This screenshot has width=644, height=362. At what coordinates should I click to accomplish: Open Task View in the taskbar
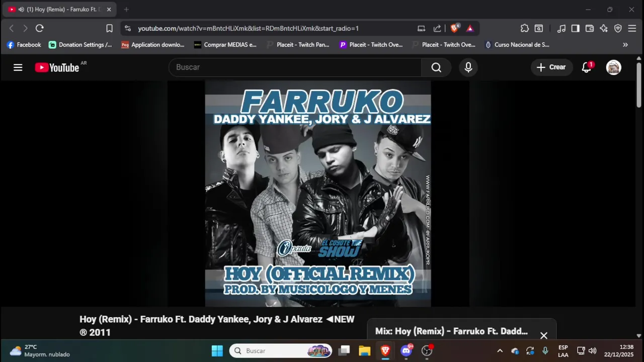pos(344,351)
